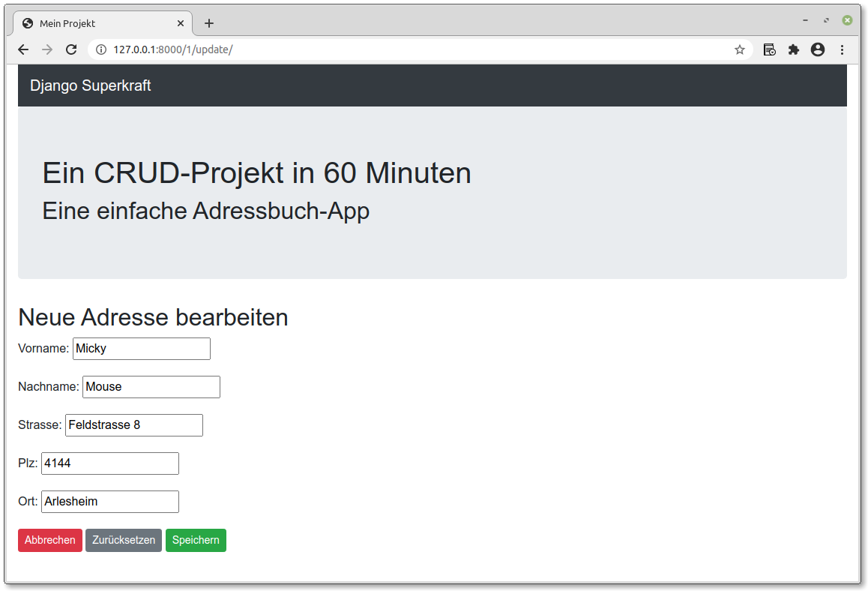The image size is (868, 591).
Task: Select the Strasse field showing Feldstrasse 8
Action: (x=134, y=424)
